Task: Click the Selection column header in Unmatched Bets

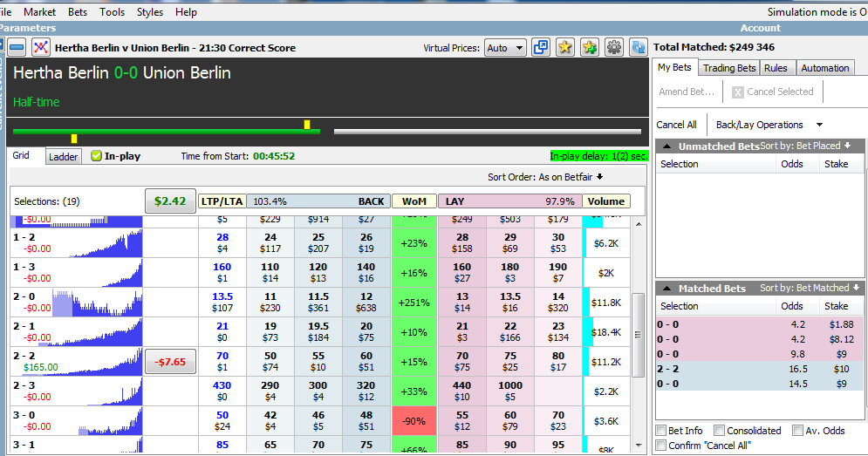Action: [x=715, y=164]
